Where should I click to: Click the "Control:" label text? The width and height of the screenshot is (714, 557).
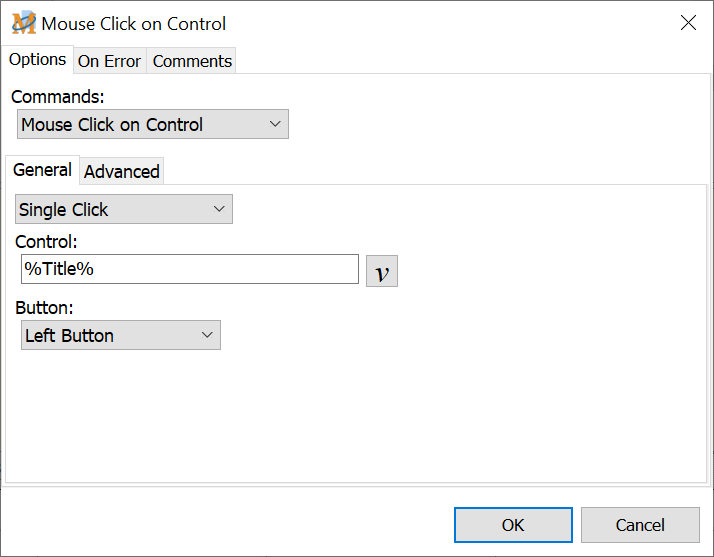(46, 241)
